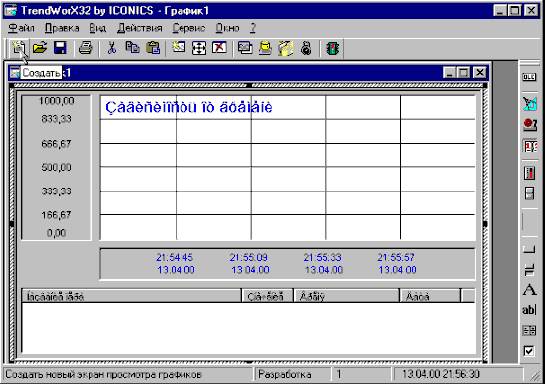Click the New (Создать) toolbar icon
546x386 pixels.
(x=19, y=48)
